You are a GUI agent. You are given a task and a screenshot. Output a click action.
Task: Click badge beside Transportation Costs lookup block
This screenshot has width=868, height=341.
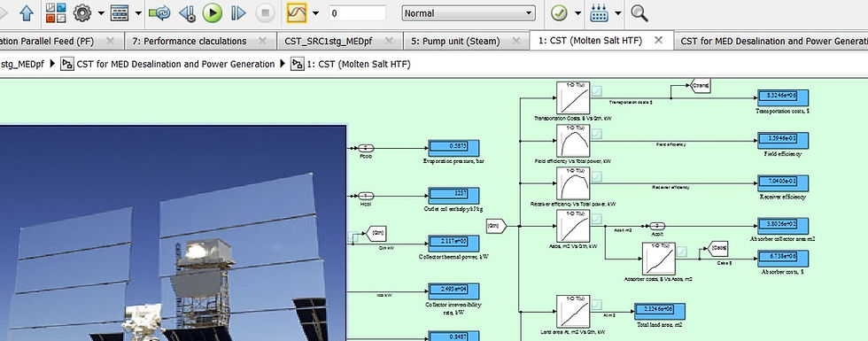(597, 90)
